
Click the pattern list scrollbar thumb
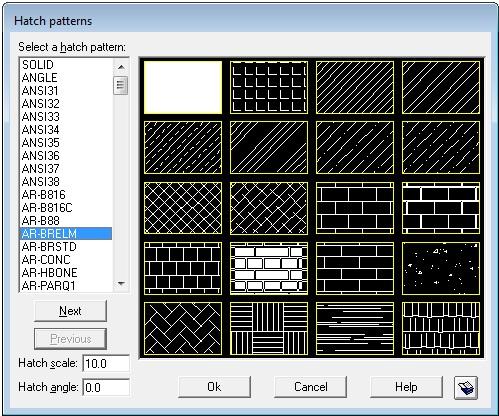click(x=121, y=86)
